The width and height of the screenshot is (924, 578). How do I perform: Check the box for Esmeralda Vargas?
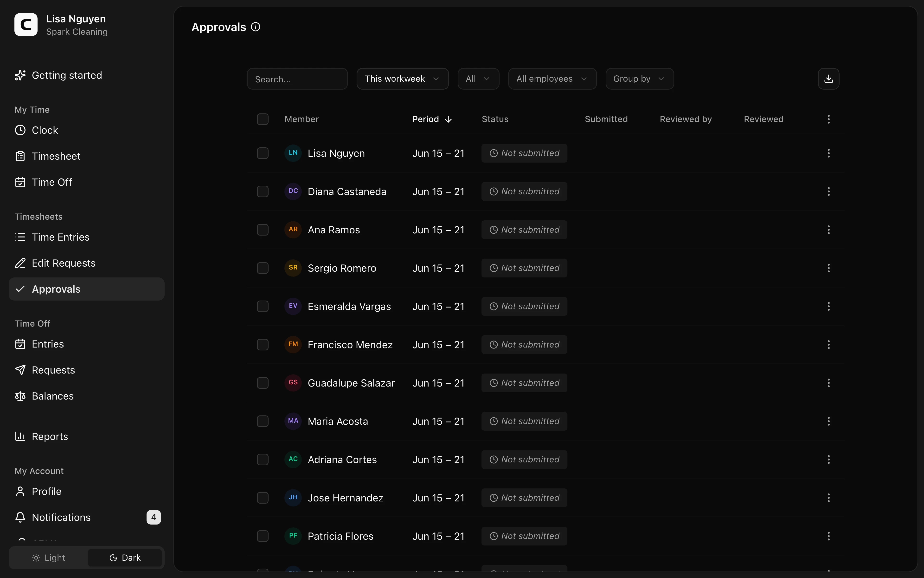[x=263, y=306]
